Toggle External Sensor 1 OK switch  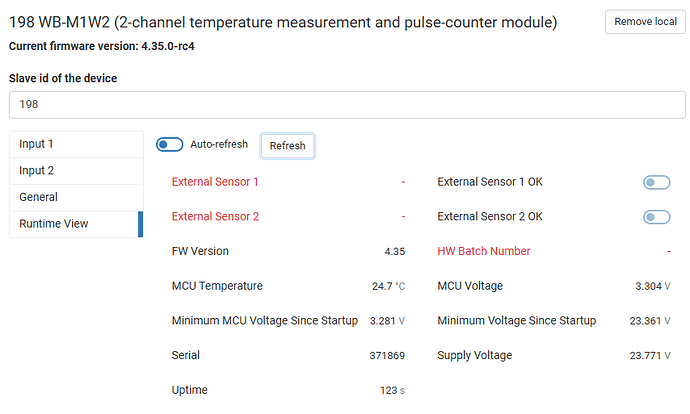[656, 182]
